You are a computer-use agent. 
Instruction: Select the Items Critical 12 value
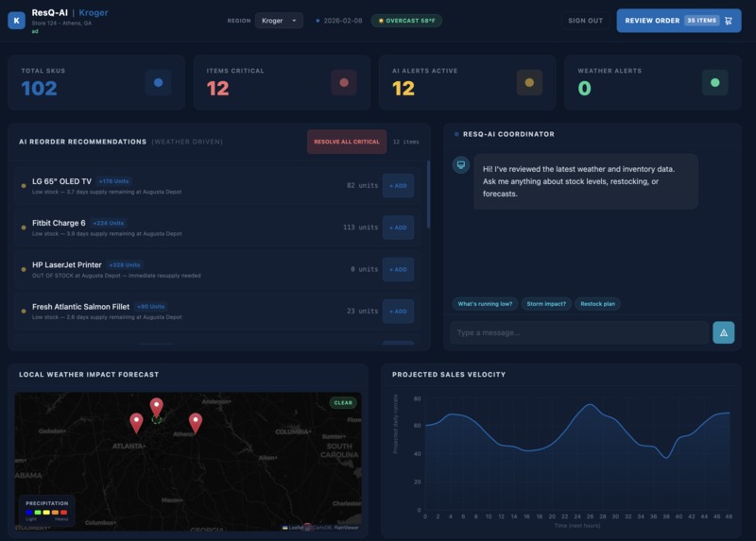[218, 89]
